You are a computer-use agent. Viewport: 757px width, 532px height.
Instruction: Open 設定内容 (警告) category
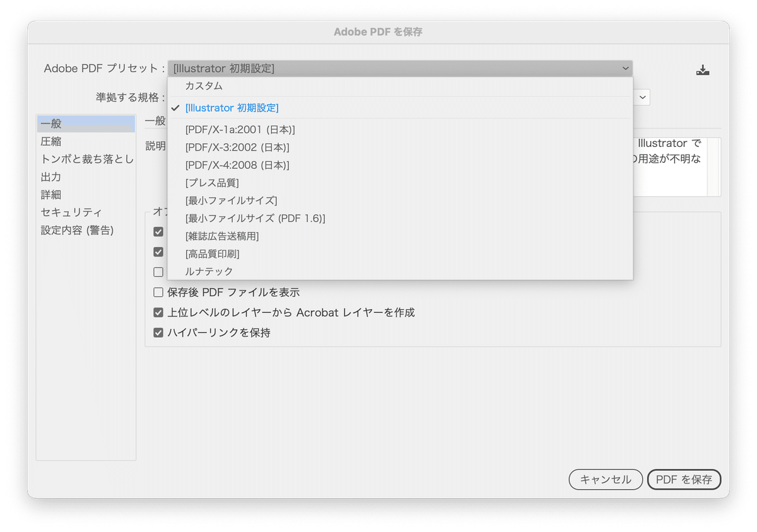click(x=86, y=230)
